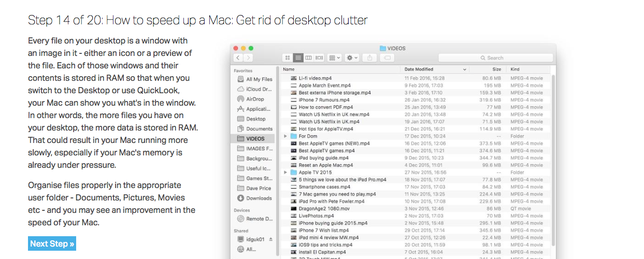This screenshot has height=259, width=644.
Task: Open the gear Action menu
Action: [352, 58]
